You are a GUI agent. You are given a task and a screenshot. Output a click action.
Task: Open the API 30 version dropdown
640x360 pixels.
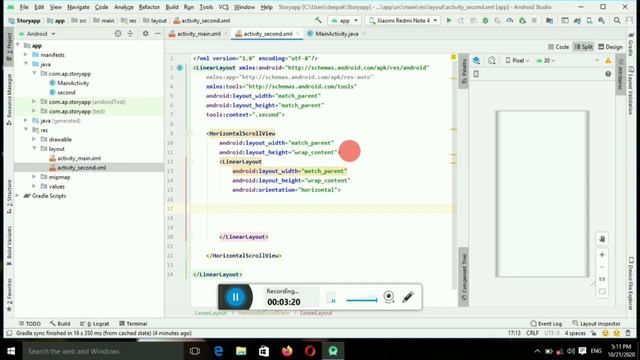[x=546, y=60]
